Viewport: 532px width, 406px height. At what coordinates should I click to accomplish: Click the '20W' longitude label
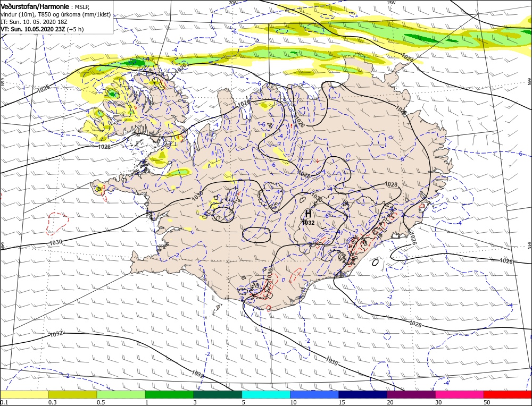[233, 2]
